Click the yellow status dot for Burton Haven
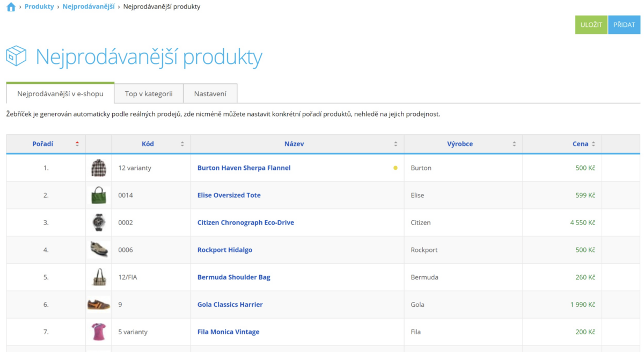644x352 pixels. (x=396, y=168)
